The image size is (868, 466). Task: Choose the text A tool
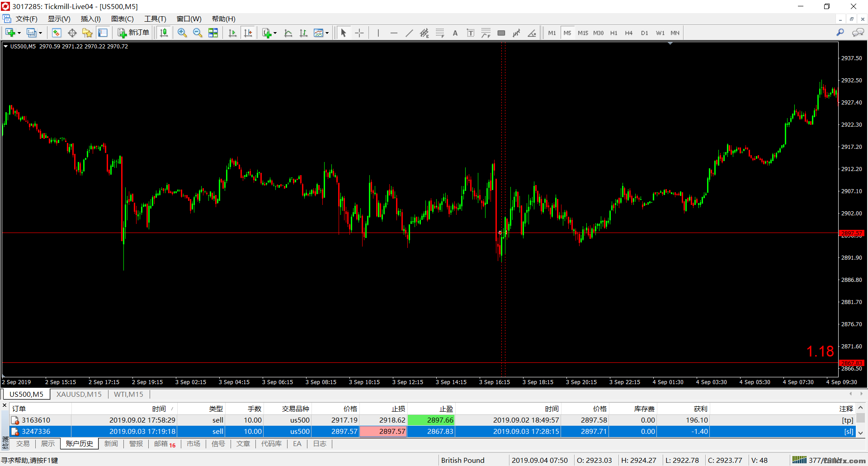455,33
